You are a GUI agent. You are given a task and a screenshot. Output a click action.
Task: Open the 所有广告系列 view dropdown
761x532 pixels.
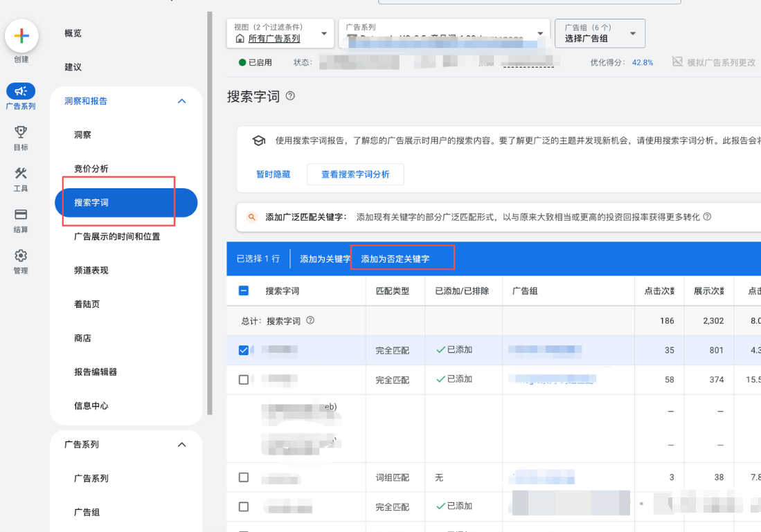[x=280, y=35]
